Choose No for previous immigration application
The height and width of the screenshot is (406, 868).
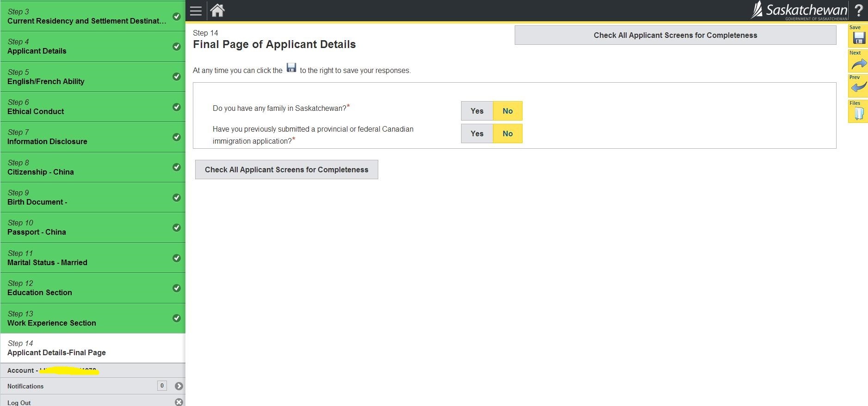507,133
